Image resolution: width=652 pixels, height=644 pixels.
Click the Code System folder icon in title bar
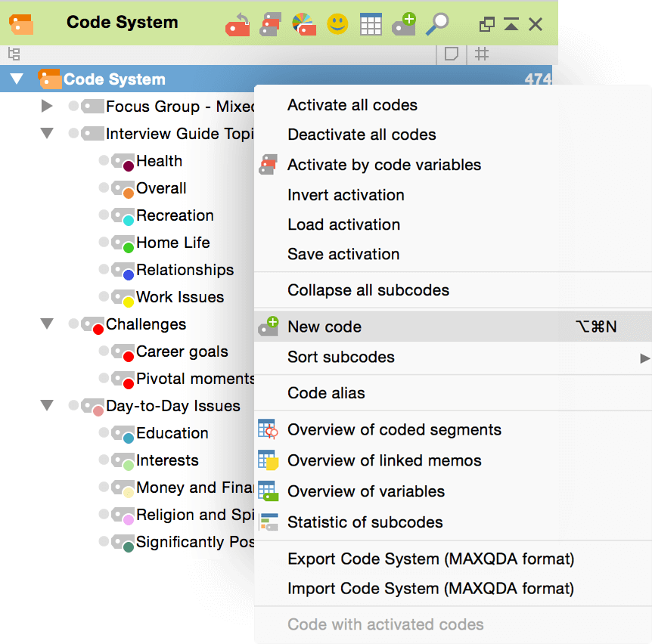pos(21,24)
